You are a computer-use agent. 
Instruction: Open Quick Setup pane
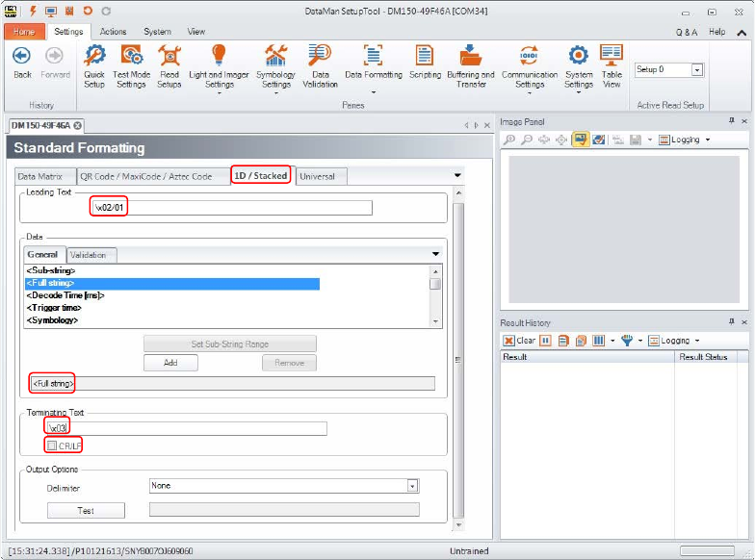(94, 66)
